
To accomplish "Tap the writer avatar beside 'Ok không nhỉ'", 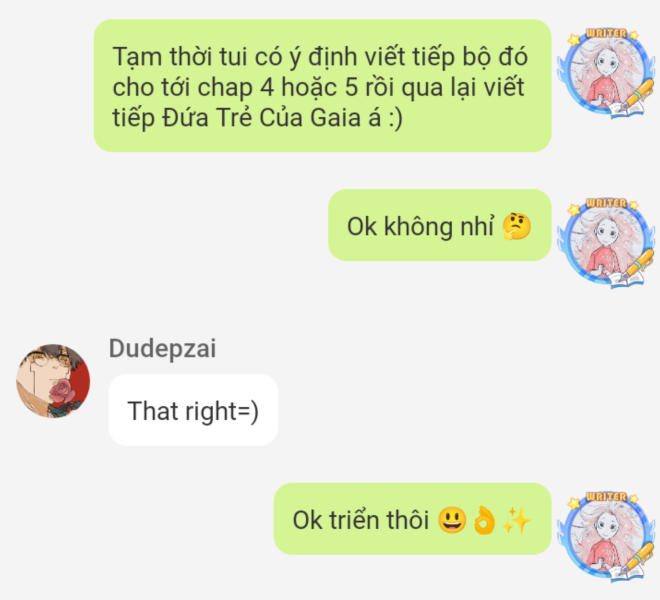I will tap(606, 242).
